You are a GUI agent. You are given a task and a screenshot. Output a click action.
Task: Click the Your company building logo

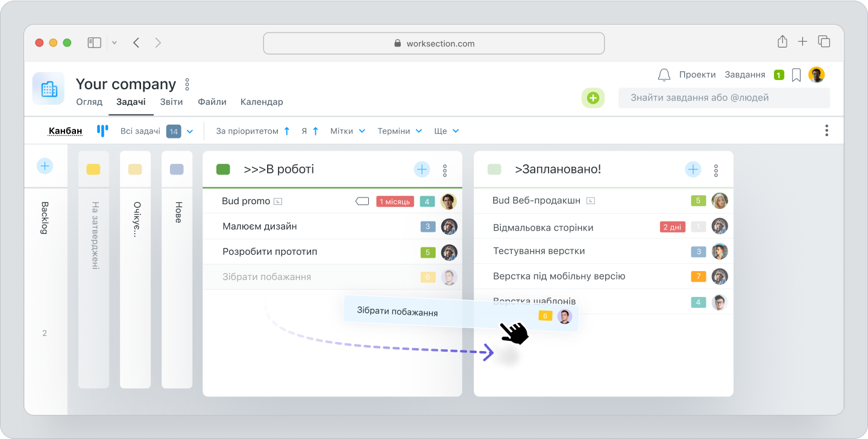pyautogui.click(x=48, y=88)
